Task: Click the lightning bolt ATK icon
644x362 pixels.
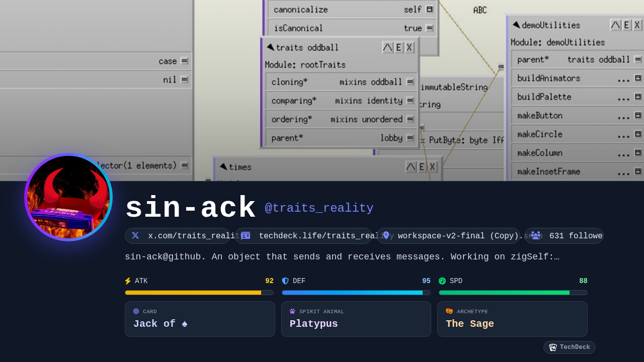Action: coord(128,281)
